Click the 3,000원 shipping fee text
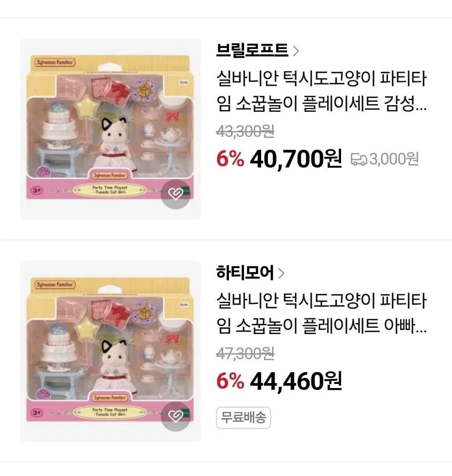 394,159
